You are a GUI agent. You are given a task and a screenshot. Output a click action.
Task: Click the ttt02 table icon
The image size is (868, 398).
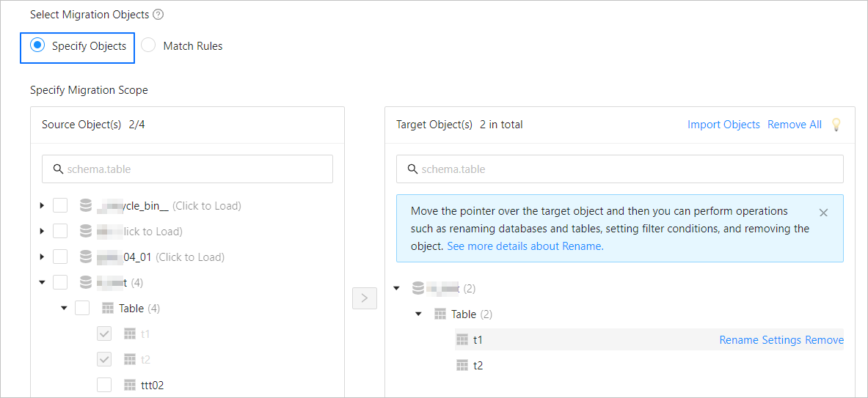point(130,385)
